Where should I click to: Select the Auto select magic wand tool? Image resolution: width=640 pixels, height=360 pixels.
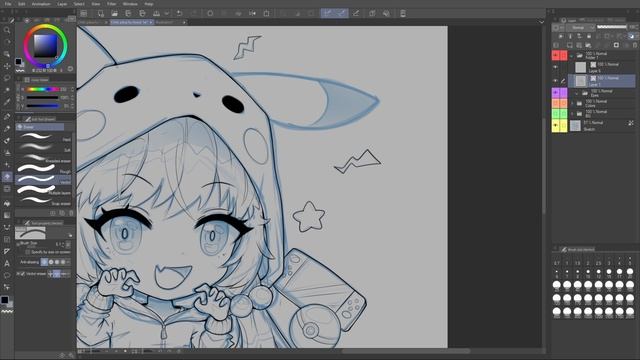[7, 90]
